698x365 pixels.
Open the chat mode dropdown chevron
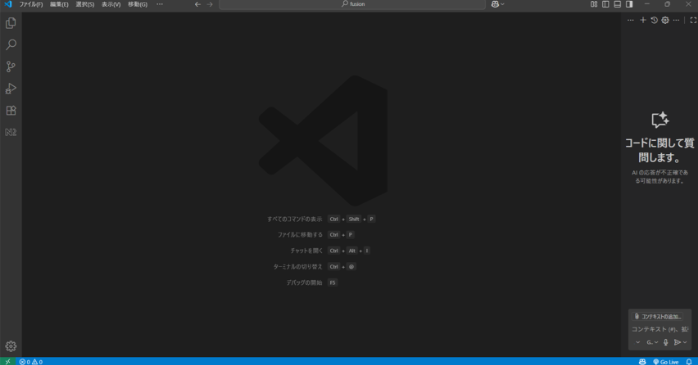click(637, 342)
